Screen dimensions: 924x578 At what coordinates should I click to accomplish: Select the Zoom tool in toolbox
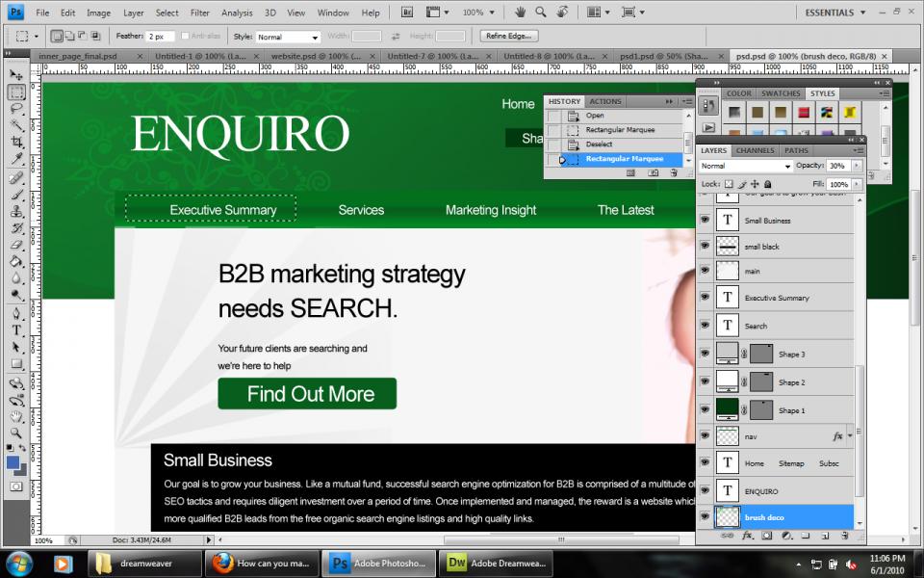pos(16,433)
